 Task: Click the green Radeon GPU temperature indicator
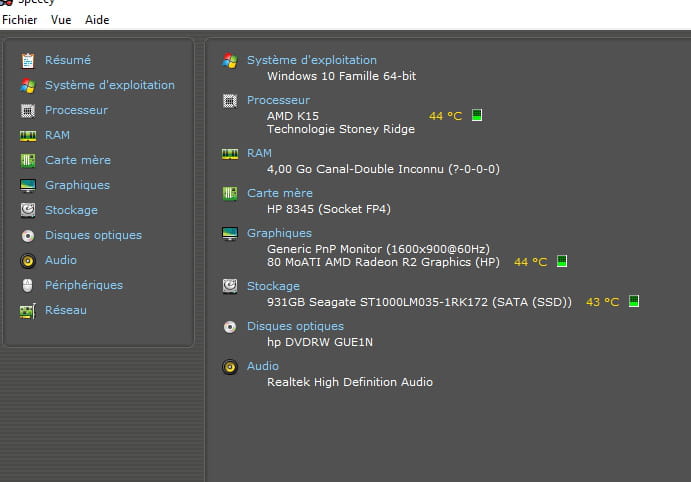(x=561, y=261)
